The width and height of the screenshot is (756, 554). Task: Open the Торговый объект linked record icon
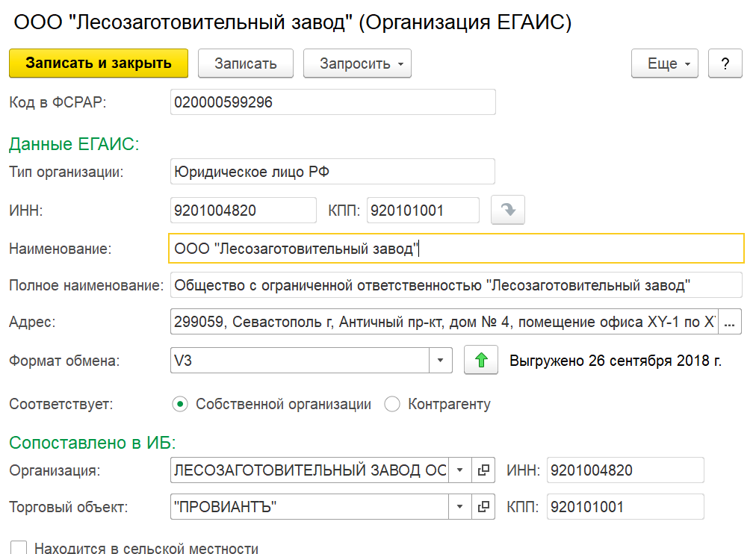click(x=483, y=507)
